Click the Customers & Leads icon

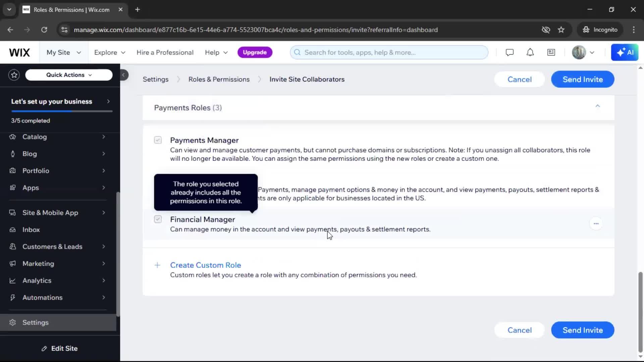pos(13,247)
